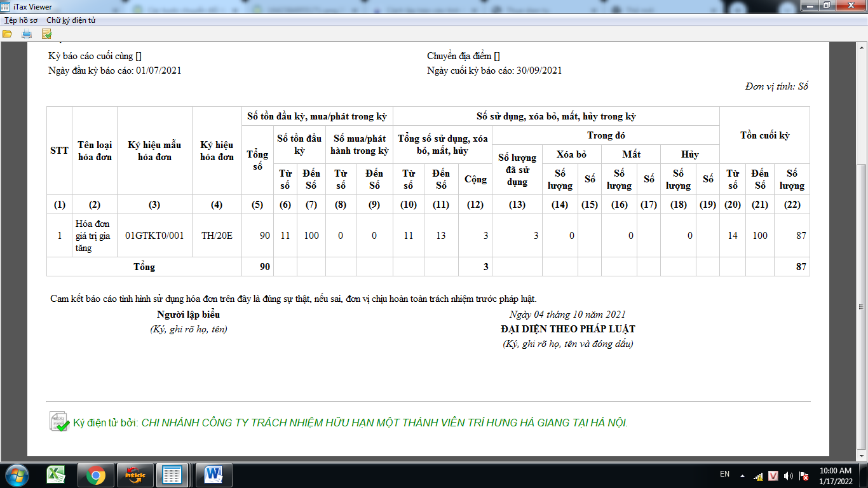Open Excel from the taskbar
The width and height of the screenshot is (868, 488).
(x=57, y=475)
